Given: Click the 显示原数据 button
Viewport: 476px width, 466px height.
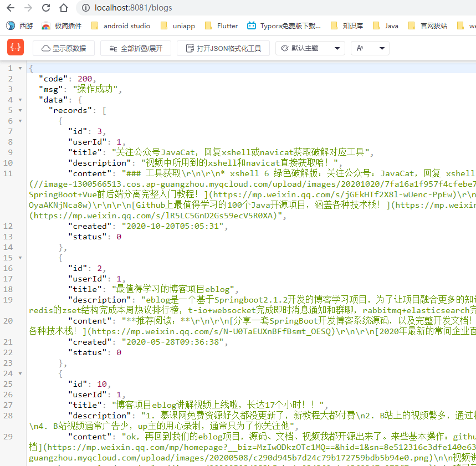Looking at the screenshot, I should [64, 48].
